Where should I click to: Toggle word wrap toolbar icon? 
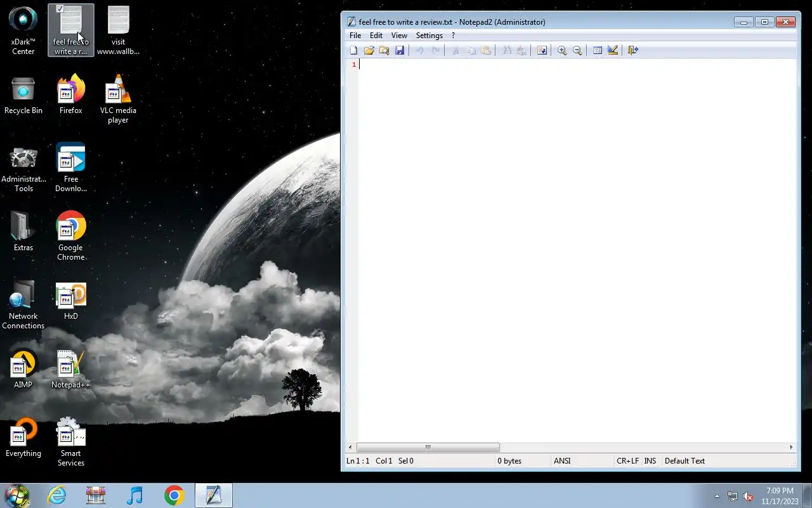(542, 50)
